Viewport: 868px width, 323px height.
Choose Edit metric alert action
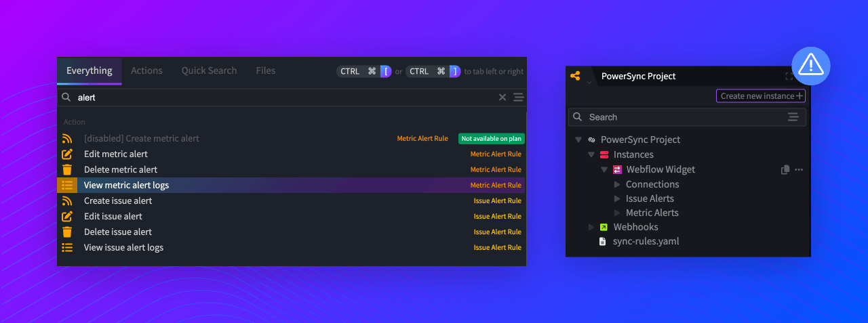[292, 154]
